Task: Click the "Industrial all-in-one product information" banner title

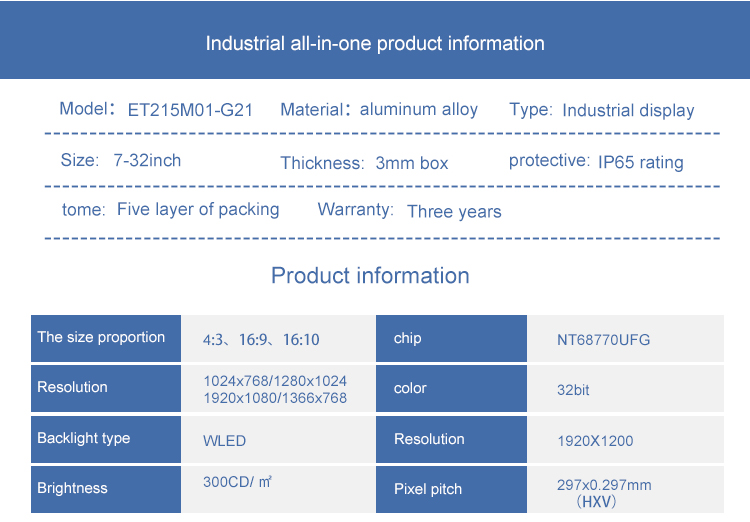Action: click(x=375, y=44)
